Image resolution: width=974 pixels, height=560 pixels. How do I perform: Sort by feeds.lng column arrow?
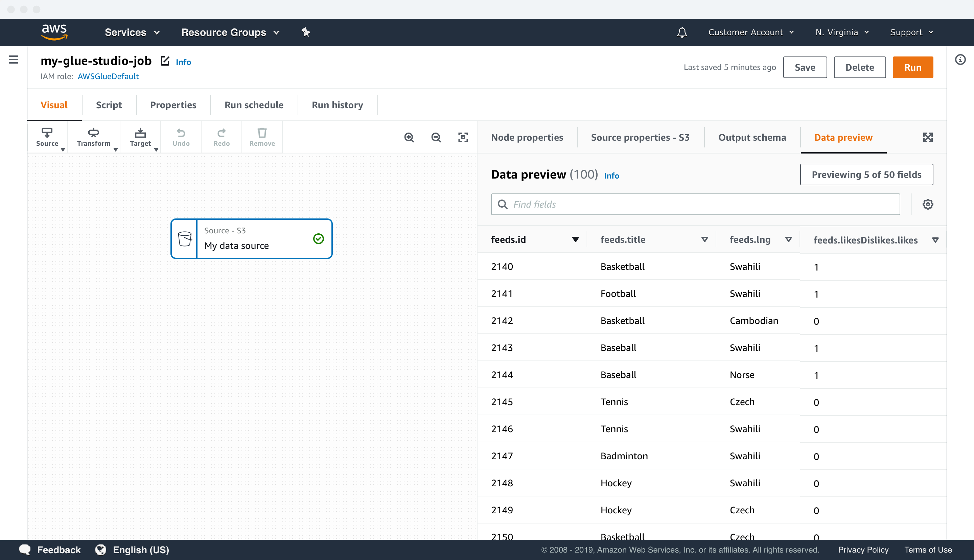[x=788, y=240]
